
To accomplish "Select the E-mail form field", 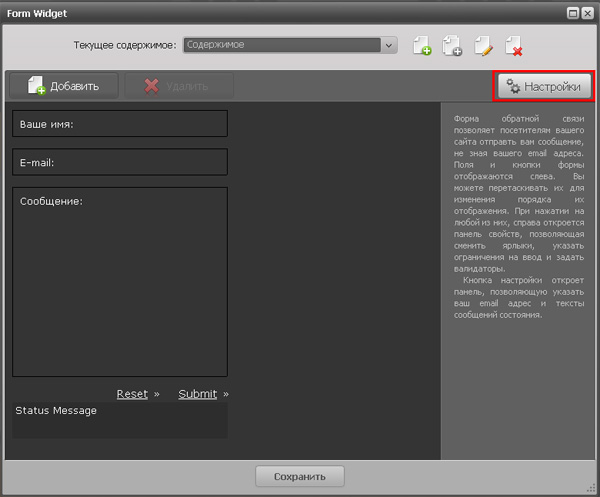I will click(x=120, y=162).
